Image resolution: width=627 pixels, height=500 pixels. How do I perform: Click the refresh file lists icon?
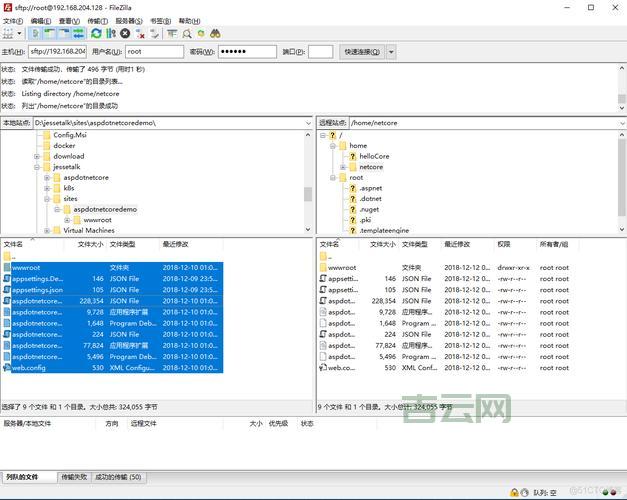pyautogui.click(x=95, y=33)
